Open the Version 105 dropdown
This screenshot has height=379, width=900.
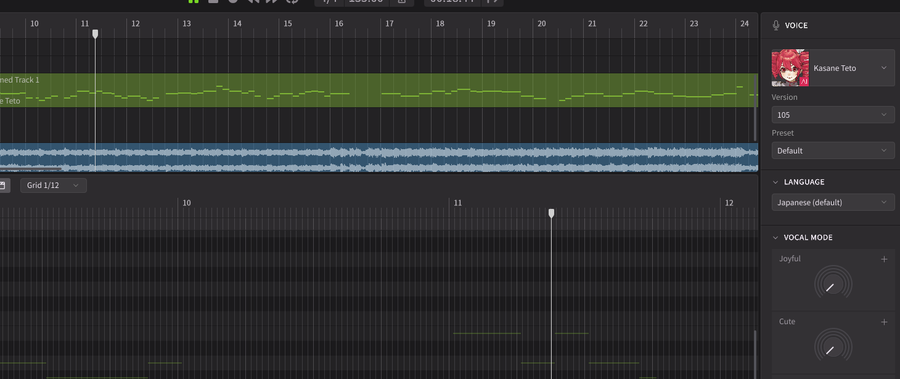click(833, 115)
